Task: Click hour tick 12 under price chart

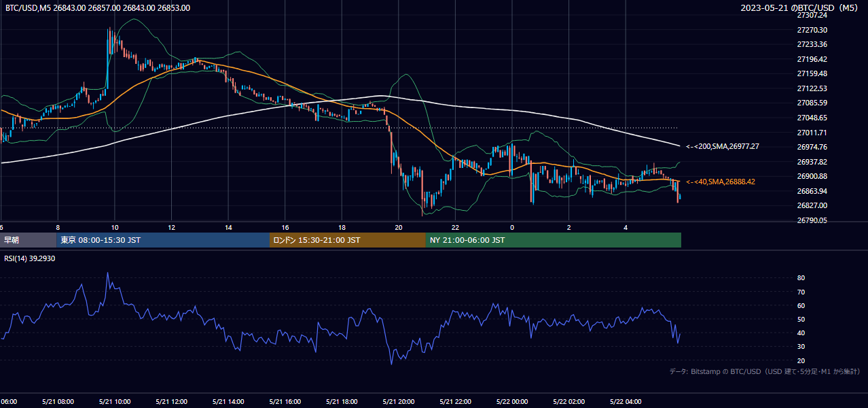Action: click(171, 227)
